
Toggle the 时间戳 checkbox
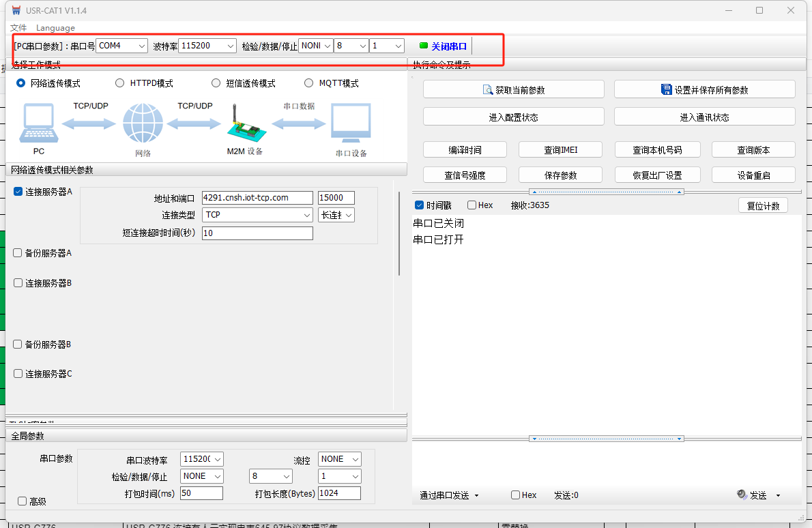coord(420,205)
